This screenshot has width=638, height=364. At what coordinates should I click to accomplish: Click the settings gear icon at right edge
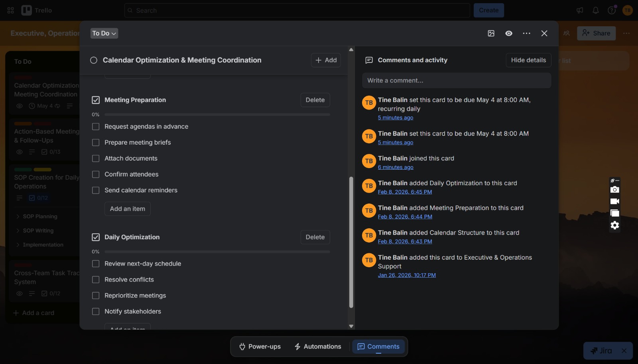615,225
